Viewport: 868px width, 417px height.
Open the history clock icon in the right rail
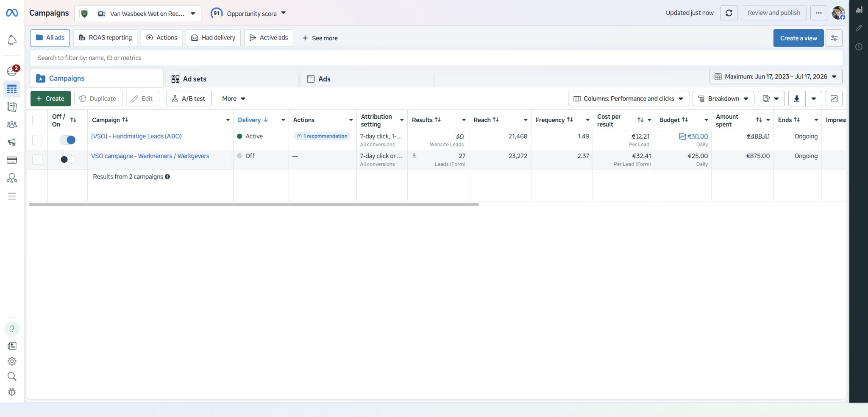859,47
